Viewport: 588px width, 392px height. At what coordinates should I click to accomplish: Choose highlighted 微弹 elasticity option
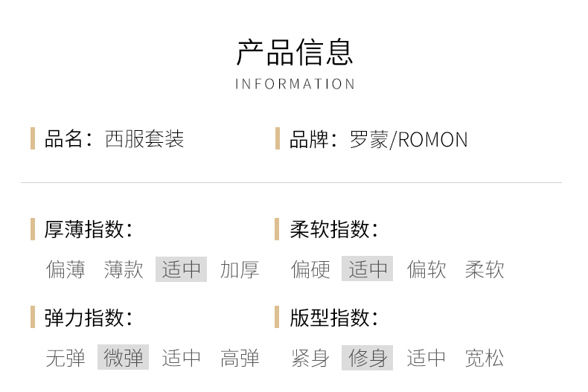coord(124,358)
